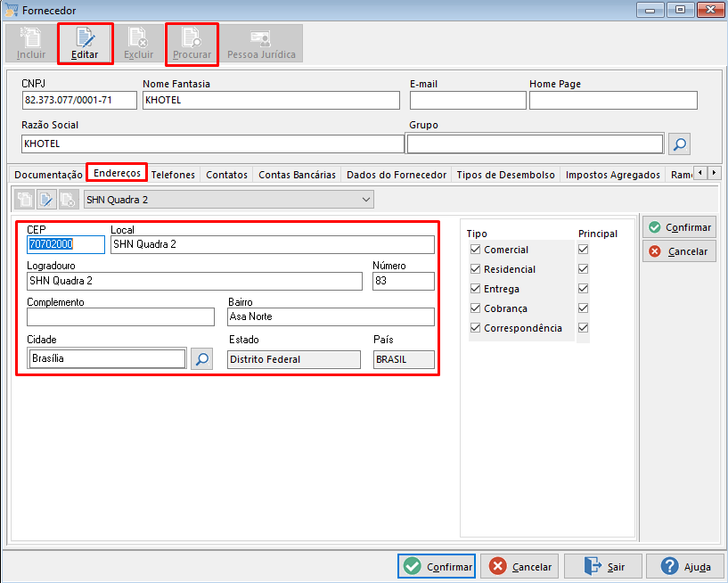This screenshot has width=728, height=583.
Task: Click the Procurar toolbar icon
Action: click(x=192, y=44)
